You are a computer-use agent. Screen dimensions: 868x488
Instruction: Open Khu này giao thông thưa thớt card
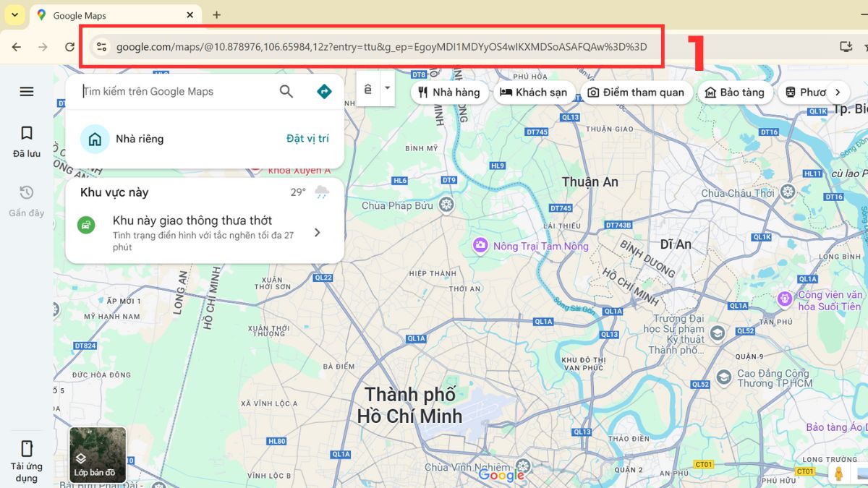point(205,232)
